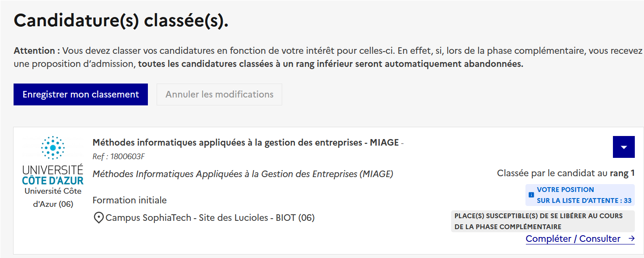Image resolution: width=644 pixels, height=258 pixels.
Task: Save ranking with Enregistrer mon classement
Action: pos(80,94)
